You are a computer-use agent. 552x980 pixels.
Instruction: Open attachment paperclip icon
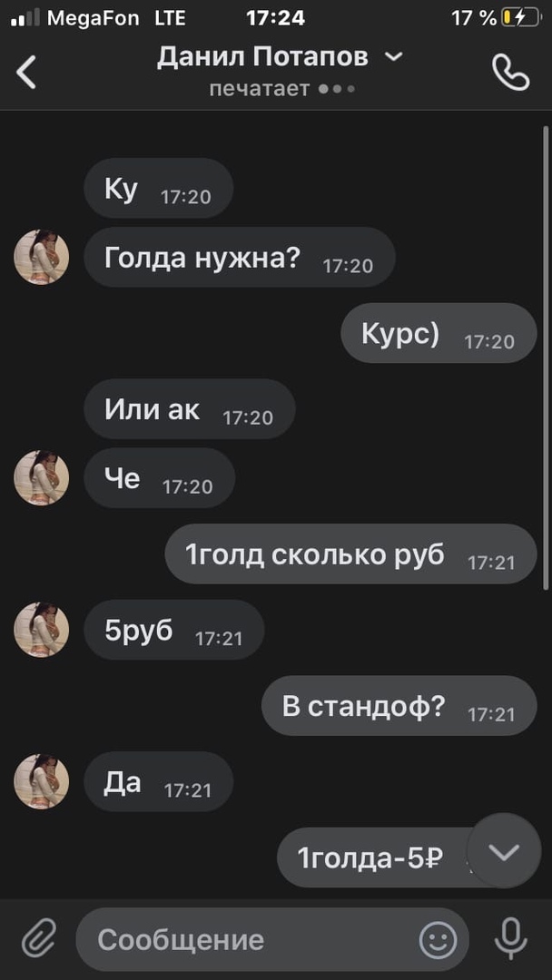point(39,939)
